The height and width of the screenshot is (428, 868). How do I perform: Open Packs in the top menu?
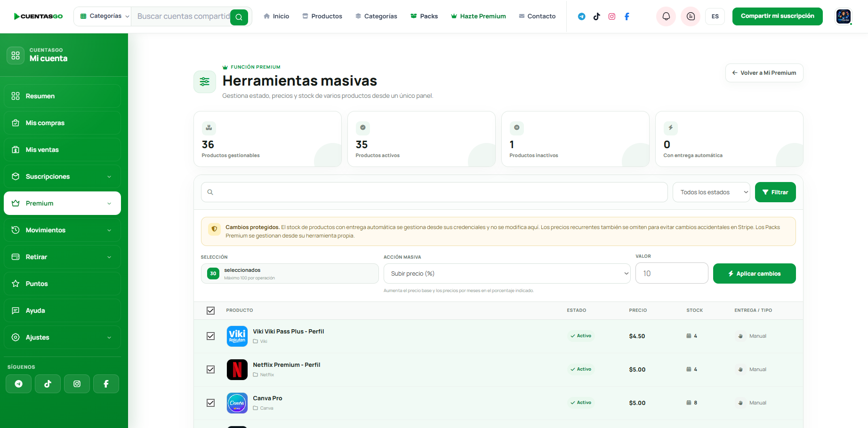click(424, 16)
